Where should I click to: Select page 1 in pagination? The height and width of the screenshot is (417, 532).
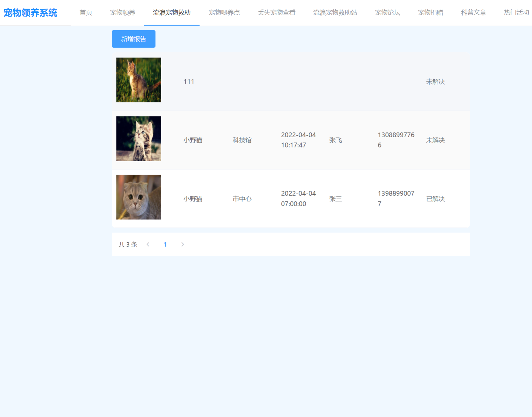[x=165, y=244]
